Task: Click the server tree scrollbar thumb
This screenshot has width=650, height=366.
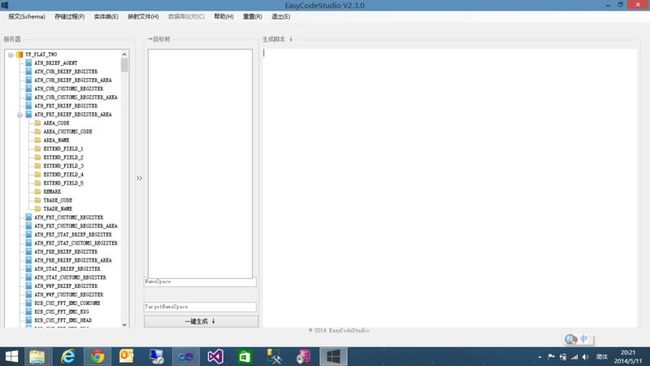Action: point(124,65)
